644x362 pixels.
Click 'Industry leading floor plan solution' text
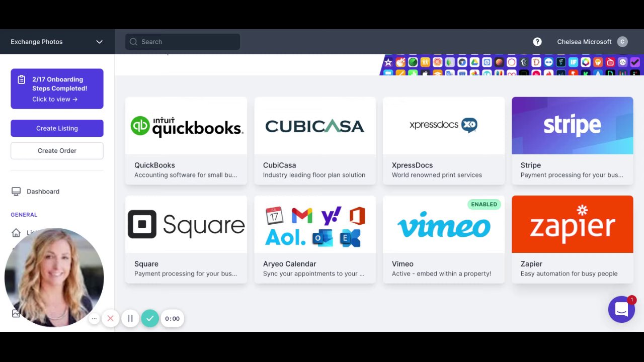pos(314,175)
